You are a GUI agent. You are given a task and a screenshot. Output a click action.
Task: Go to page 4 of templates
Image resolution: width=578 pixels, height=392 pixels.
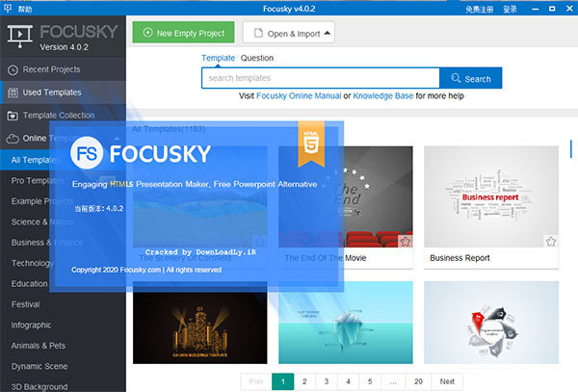[x=348, y=381]
